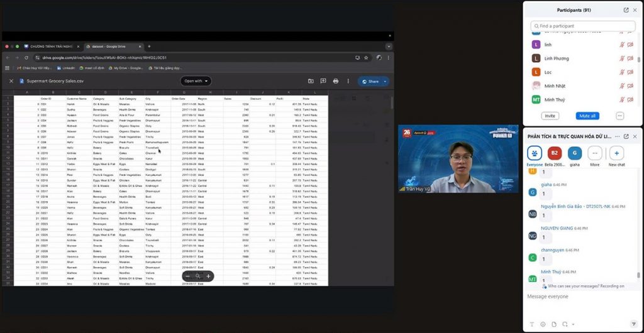Image resolution: width=644 pixels, height=333 pixels.
Task: Click the blue Share button
Action: click(370, 82)
